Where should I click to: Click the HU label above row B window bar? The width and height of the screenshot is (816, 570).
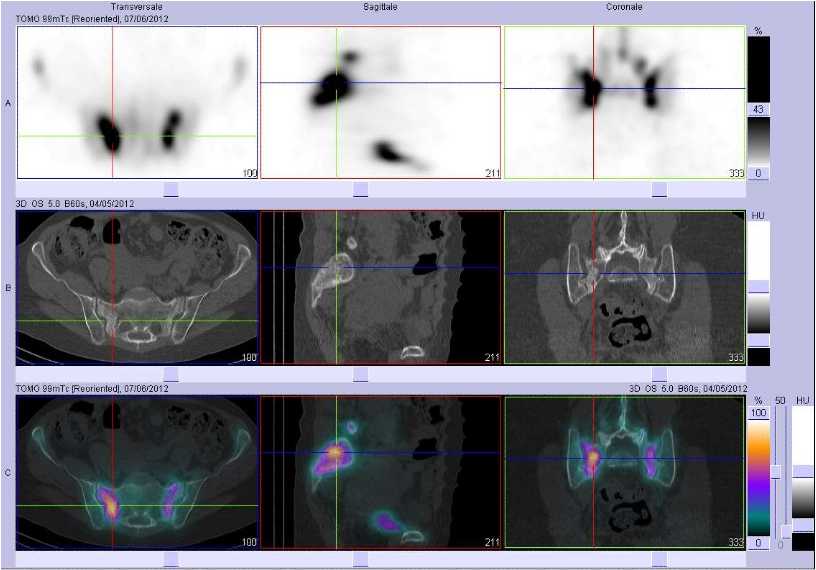tap(758, 215)
